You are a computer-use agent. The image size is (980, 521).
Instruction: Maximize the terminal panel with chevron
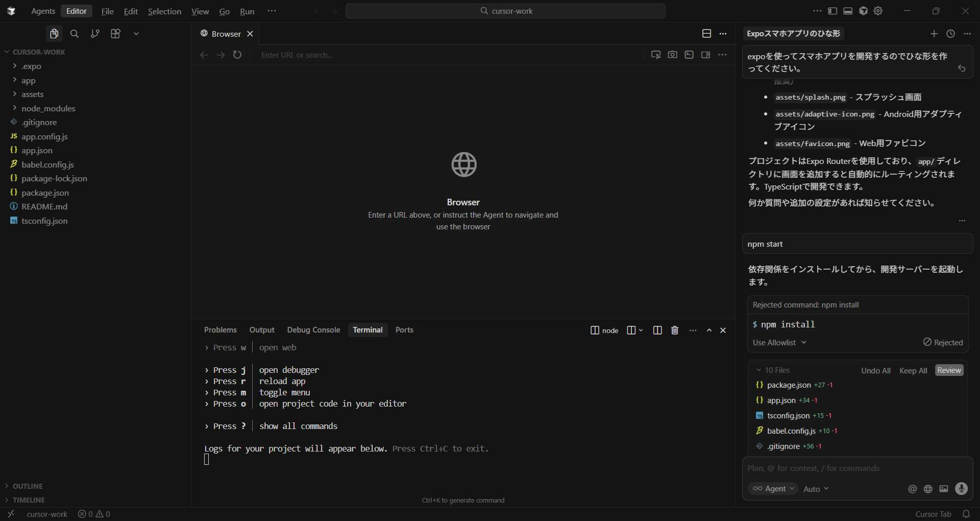pyautogui.click(x=709, y=330)
